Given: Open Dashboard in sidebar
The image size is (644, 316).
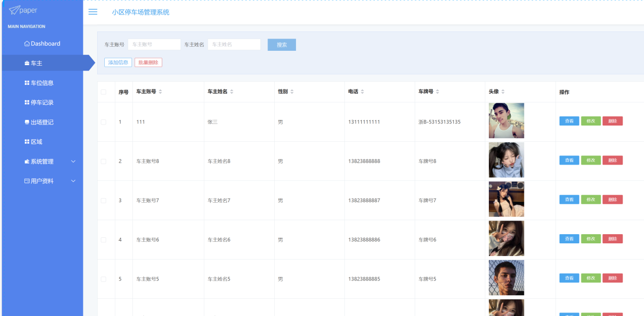Looking at the screenshot, I should 43,44.
